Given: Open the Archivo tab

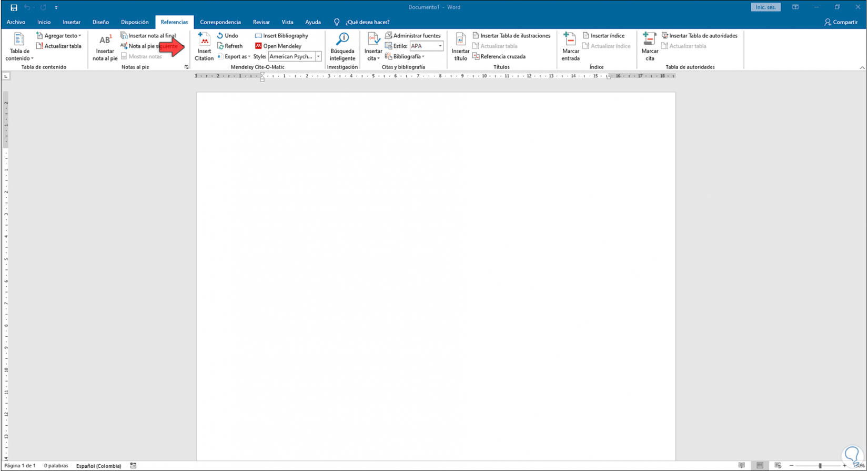Looking at the screenshot, I should click(16, 22).
